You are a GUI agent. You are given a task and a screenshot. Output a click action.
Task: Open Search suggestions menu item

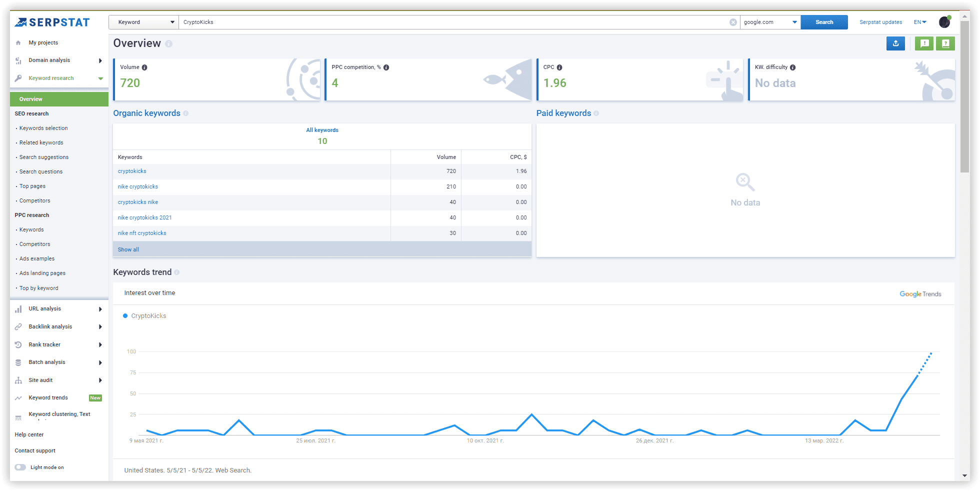pos(44,157)
